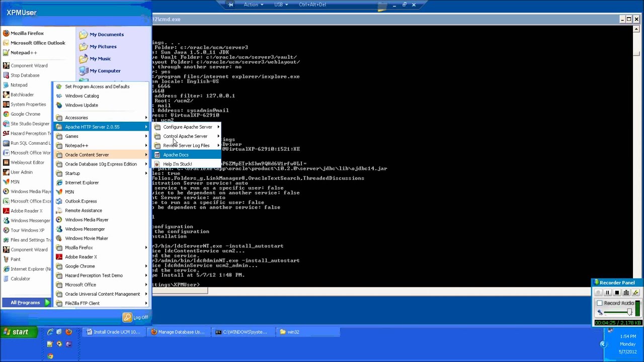This screenshot has height=362, width=644.
Task: Open Control Apache Server submenu
Action: point(187,136)
